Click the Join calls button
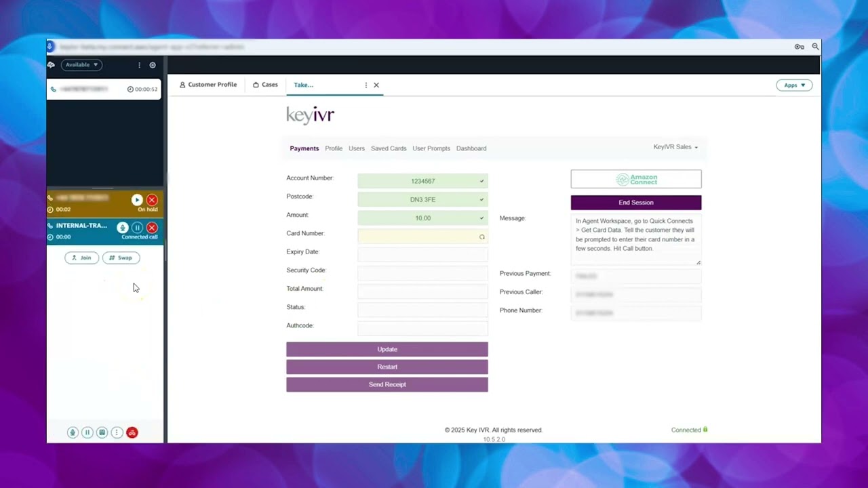Screen dimensions: 868x488 (81, 258)
